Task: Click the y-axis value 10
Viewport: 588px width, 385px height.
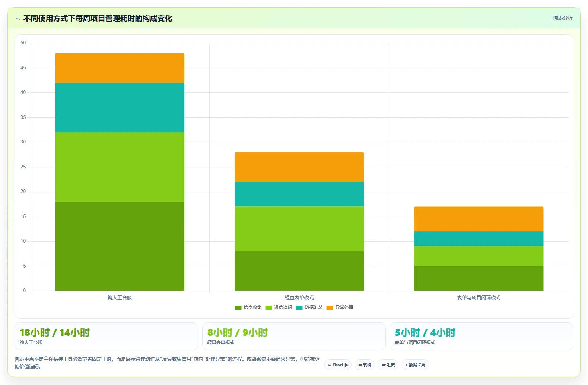Action: pyautogui.click(x=23, y=241)
